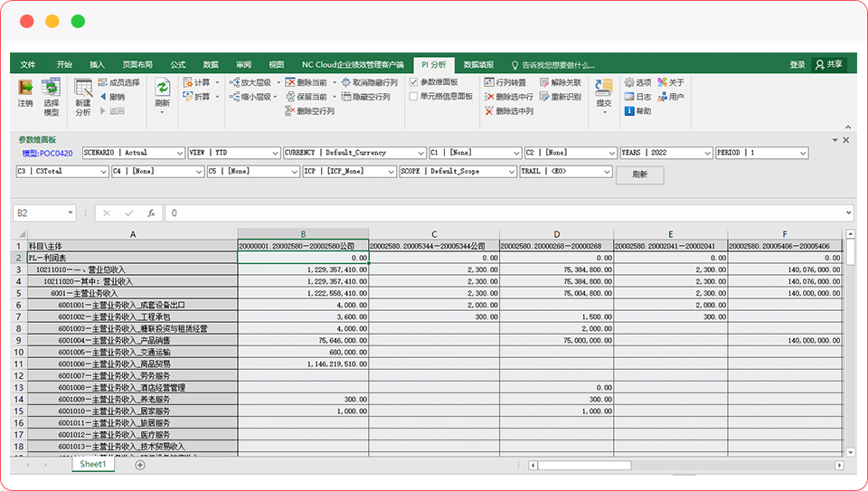Select cell with value 1,146,219,510.00
Viewport: 868px width, 491px height.
(x=303, y=364)
